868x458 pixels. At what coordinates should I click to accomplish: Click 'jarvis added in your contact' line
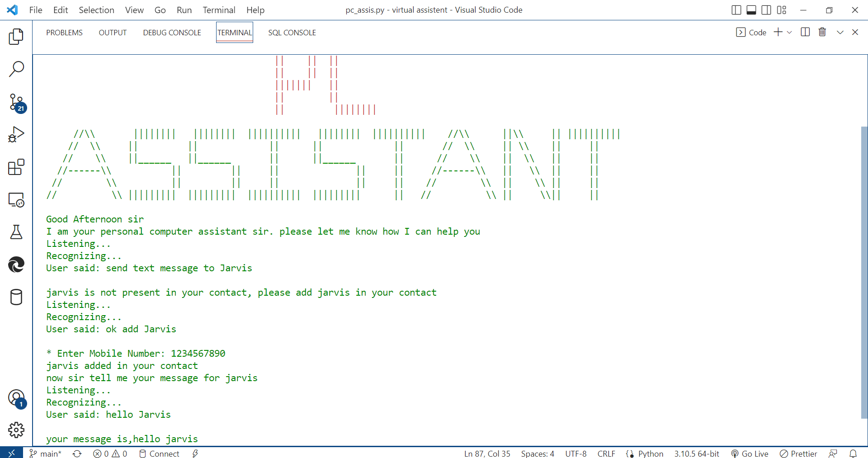(122, 366)
